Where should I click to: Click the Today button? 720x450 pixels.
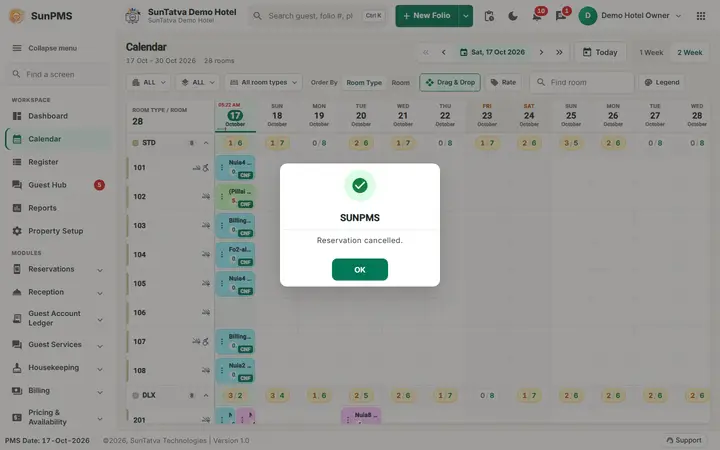tap(600, 52)
